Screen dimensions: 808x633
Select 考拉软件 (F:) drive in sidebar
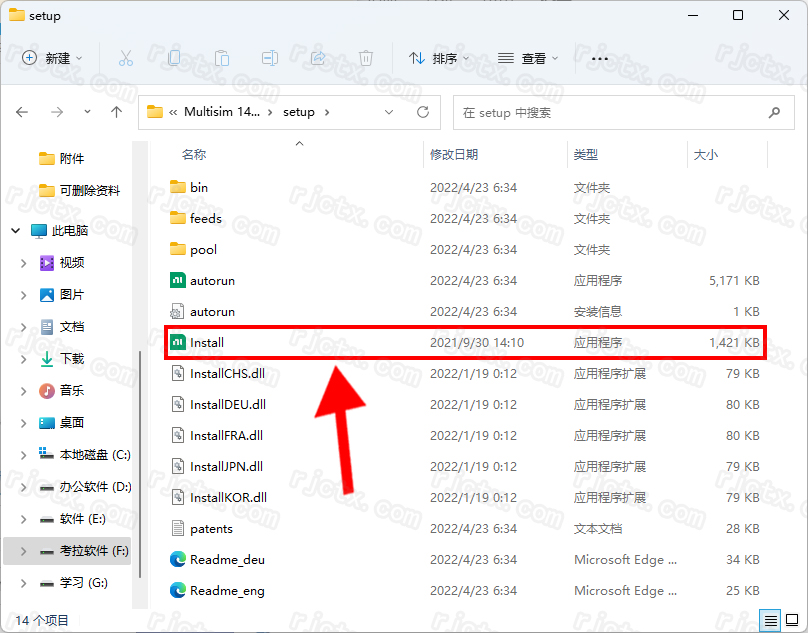(x=94, y=550)
